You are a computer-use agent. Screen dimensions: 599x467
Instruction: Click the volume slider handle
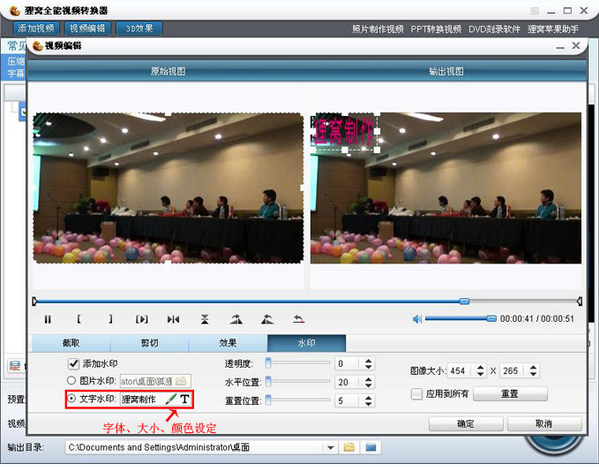(491, 318)
